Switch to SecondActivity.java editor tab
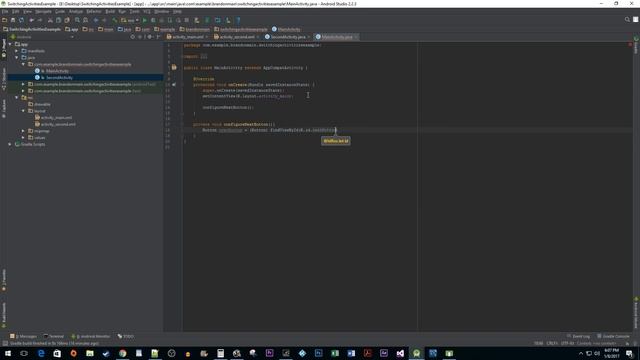This screenshot has width=640, height=360. [x=287, y=37]
